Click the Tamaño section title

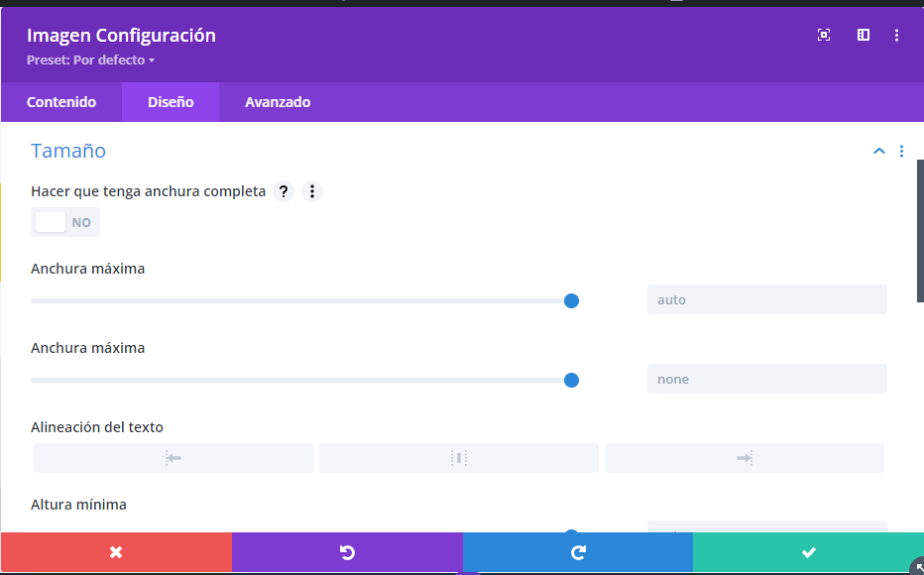click(x=68, y=151)
